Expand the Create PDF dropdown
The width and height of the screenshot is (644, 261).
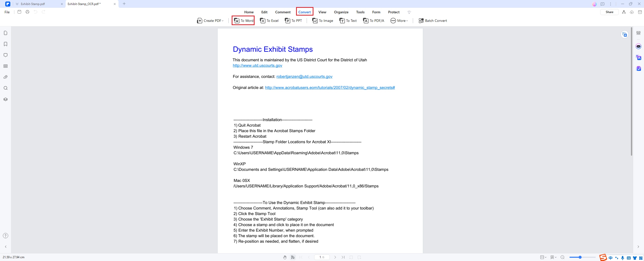(210, 21)
